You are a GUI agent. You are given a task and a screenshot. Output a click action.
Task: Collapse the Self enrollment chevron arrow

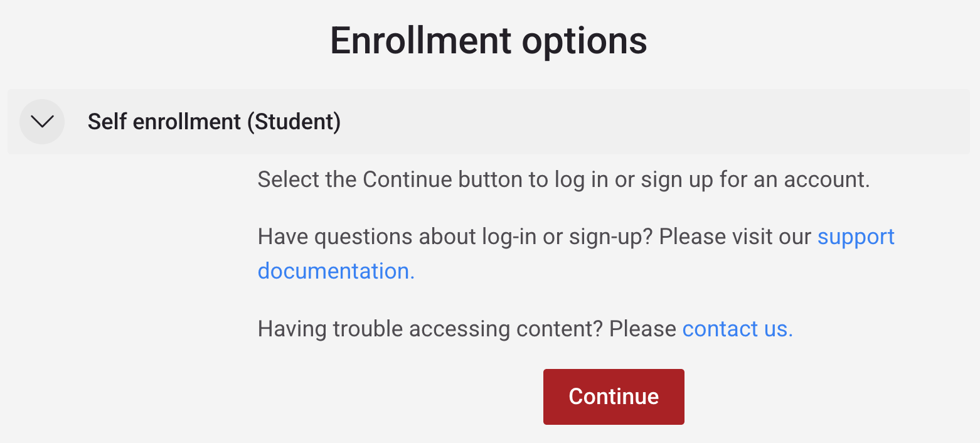pos(42,122)
